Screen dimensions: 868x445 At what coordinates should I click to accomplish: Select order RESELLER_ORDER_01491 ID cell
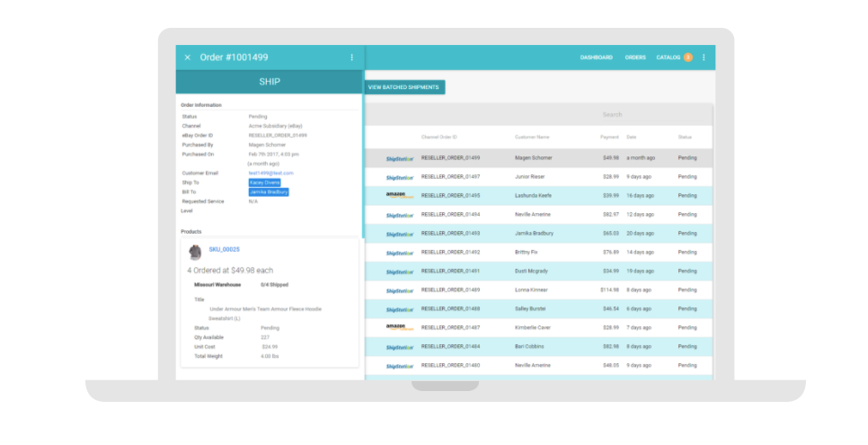(450, 271)
